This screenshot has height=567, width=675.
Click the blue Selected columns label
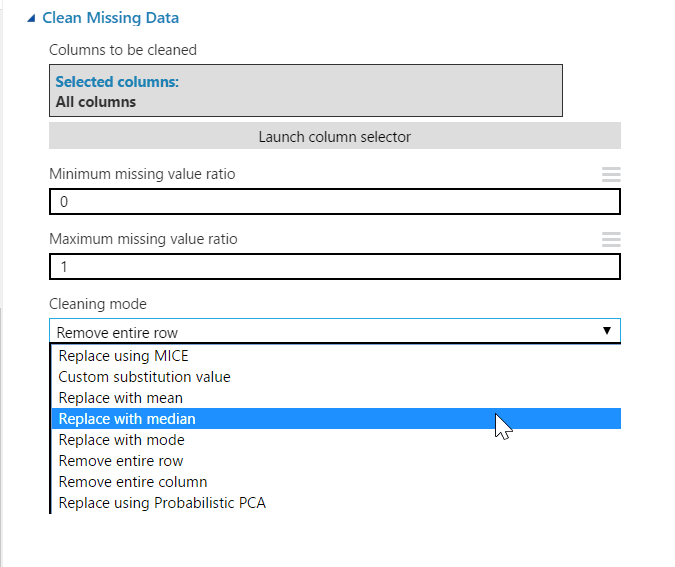click(117, 82)
